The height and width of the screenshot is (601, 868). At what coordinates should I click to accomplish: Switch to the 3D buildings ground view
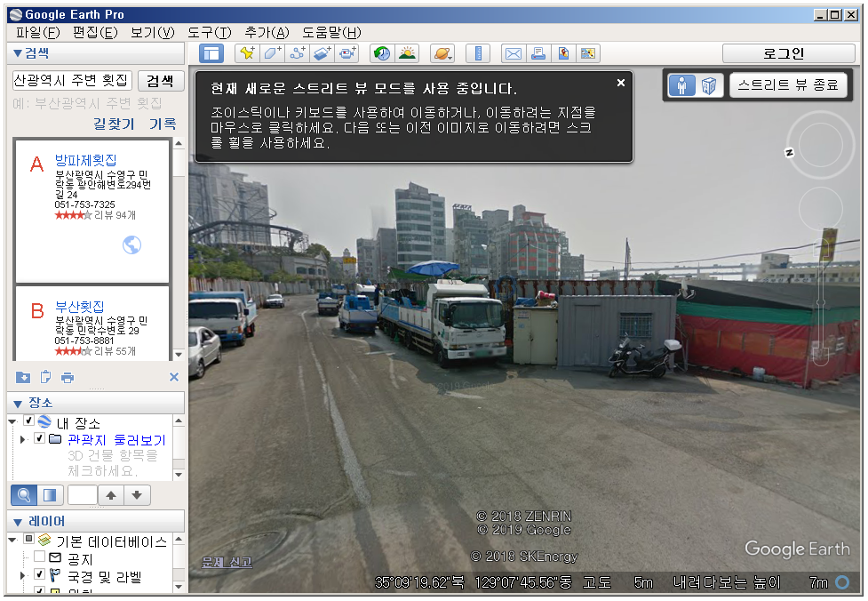[709, 85]
